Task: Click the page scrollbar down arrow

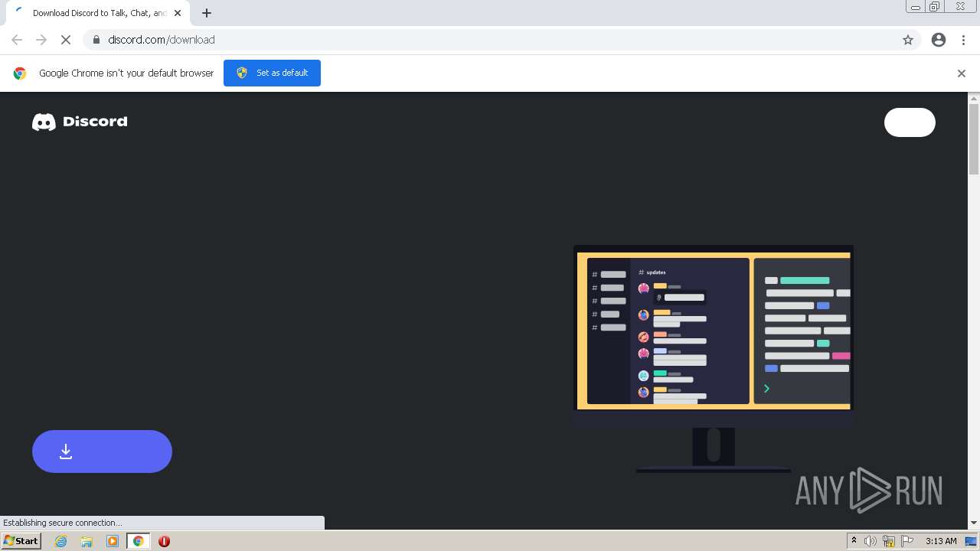Action: tap(974, 523)
